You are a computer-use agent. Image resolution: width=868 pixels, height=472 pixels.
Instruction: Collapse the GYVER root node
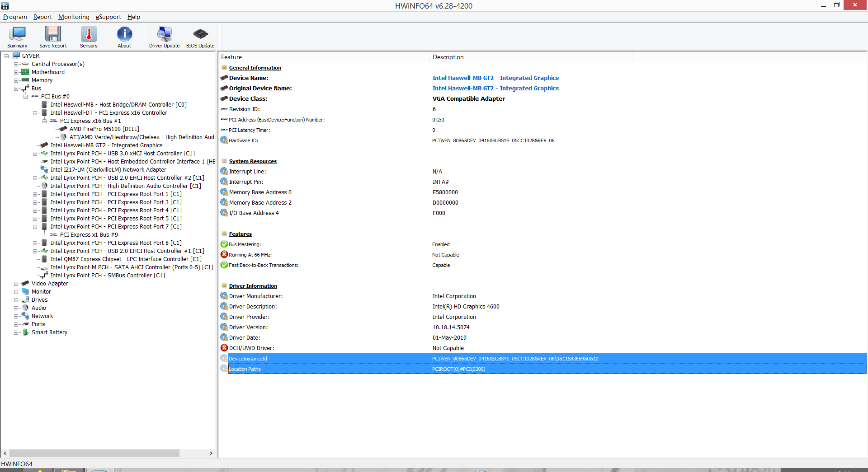pos(7,56)
